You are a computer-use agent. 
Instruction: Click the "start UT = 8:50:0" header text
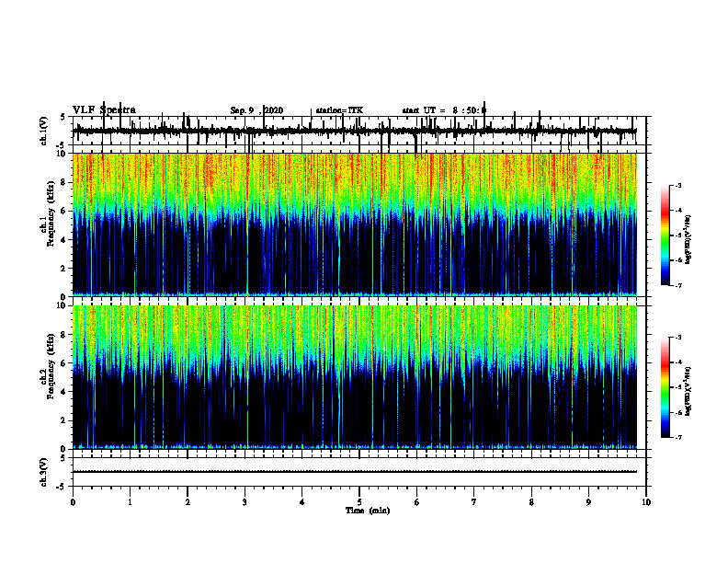pyautogui.click(x=444, y=110)
